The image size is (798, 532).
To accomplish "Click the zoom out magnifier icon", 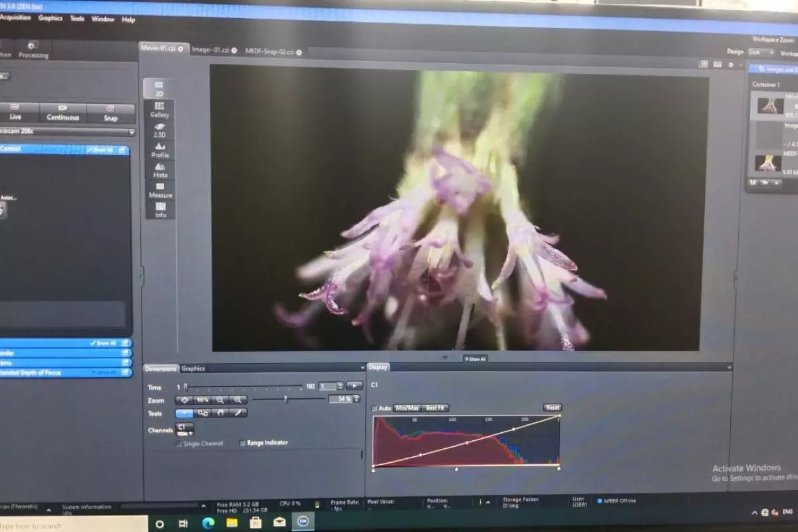I will click(x=220, y=400).
